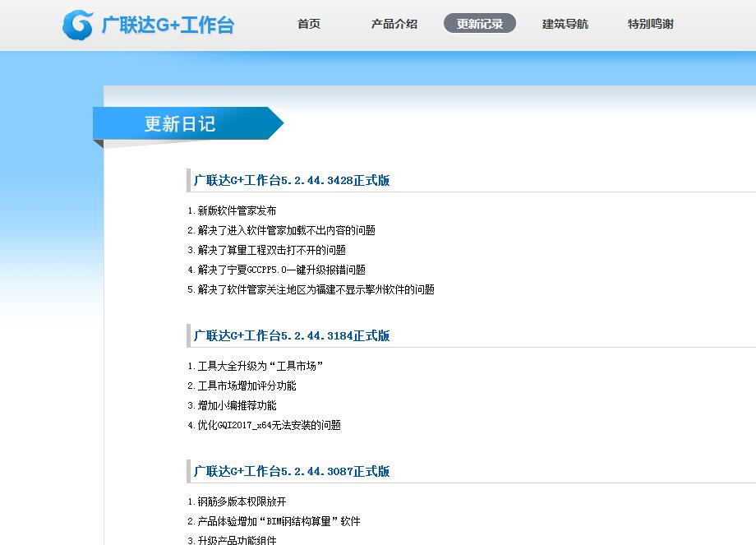
Task: Click the line 增加小编推荐功能
Action: [x=232, y=405]
